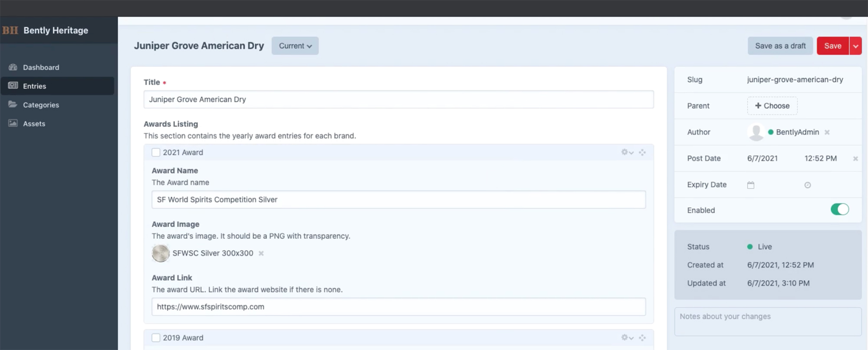Click the move handle icon on 2021 Award block

click(642, 152)
